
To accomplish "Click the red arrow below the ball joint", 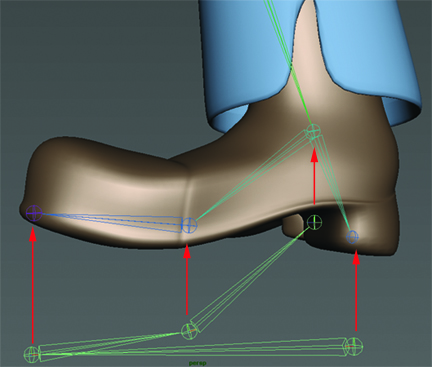I will click(187, 280).
